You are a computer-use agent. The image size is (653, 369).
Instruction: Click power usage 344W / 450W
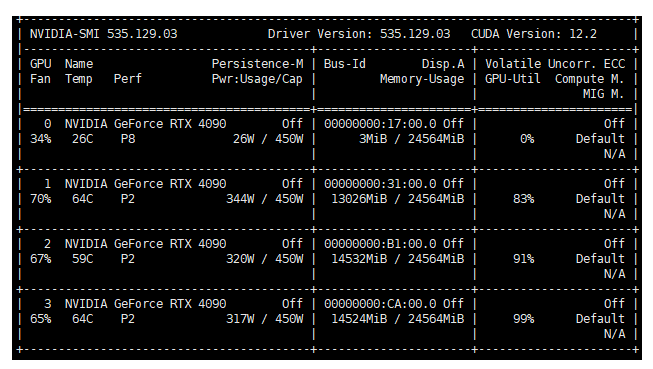pos(264,199)
